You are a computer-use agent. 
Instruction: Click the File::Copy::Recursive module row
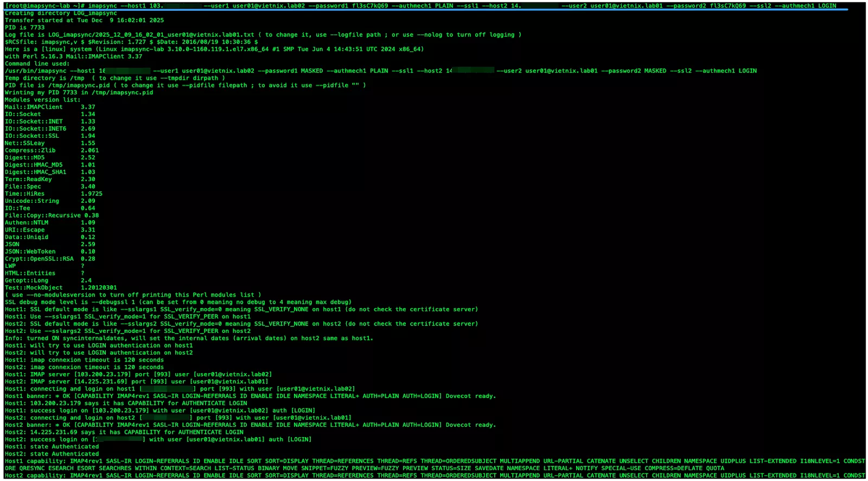point(52,216)
